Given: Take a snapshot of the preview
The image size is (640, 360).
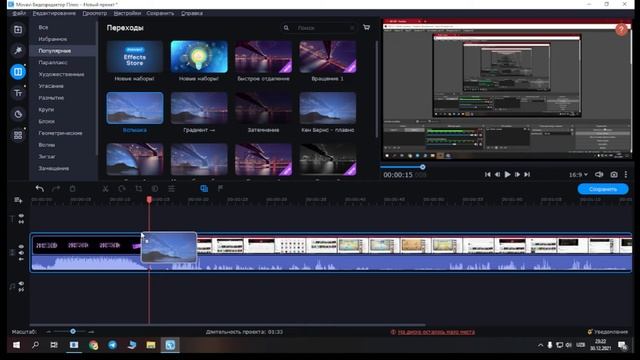Looking at the screenshot, I should coord(613,174).
